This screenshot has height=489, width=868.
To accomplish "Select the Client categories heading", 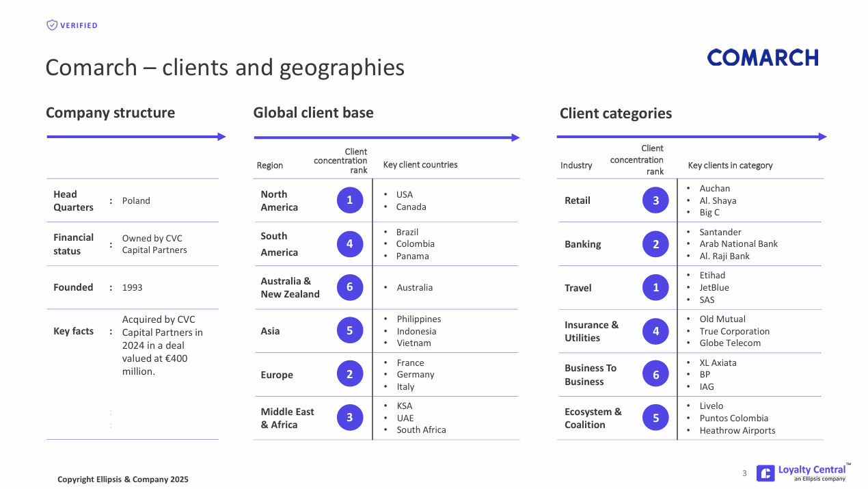I will click(615, 114).
